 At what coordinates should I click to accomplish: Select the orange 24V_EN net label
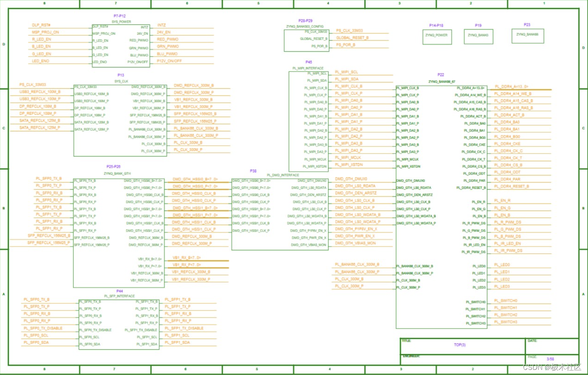[x=163, y=32]
